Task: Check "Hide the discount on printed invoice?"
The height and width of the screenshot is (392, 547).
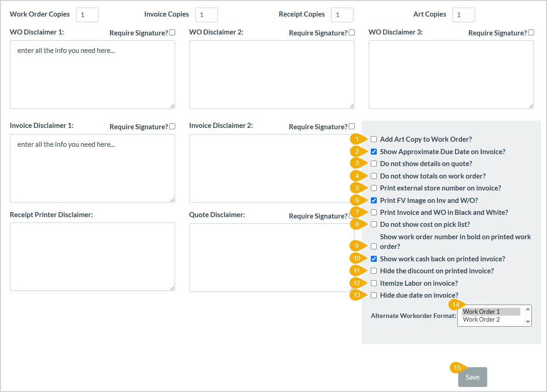Action: point(374,271)
